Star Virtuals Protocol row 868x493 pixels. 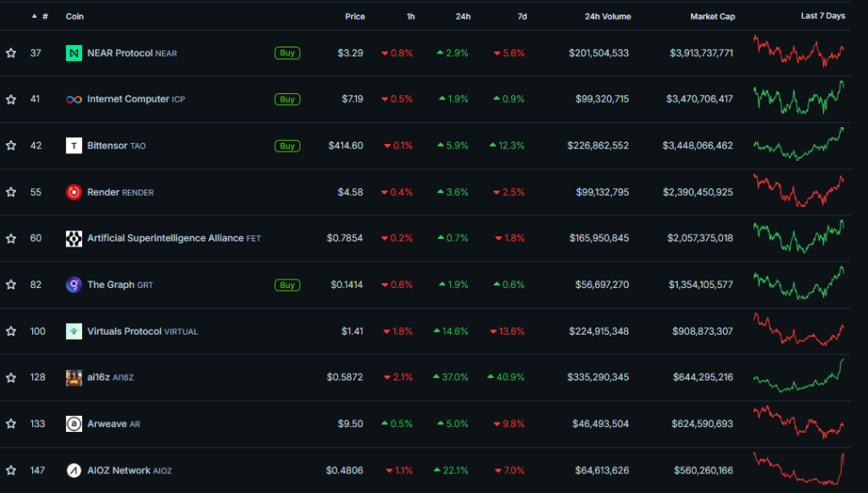11,331
